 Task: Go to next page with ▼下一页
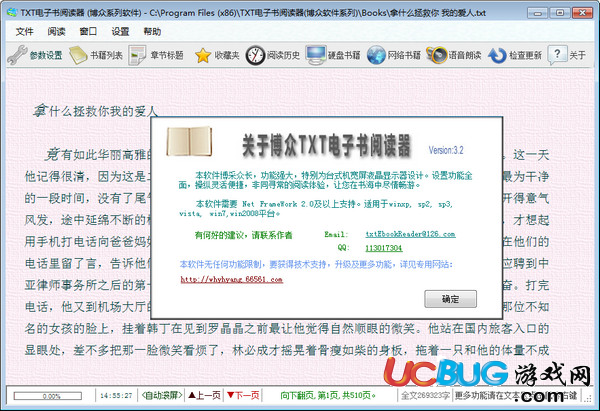[243, 395]
